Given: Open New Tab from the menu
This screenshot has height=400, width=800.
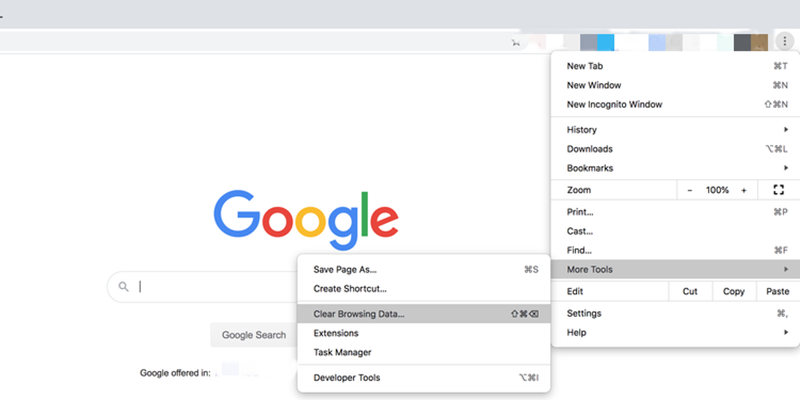Looking at the screenshot, I should pyautogui.click(x=675, y=66).
